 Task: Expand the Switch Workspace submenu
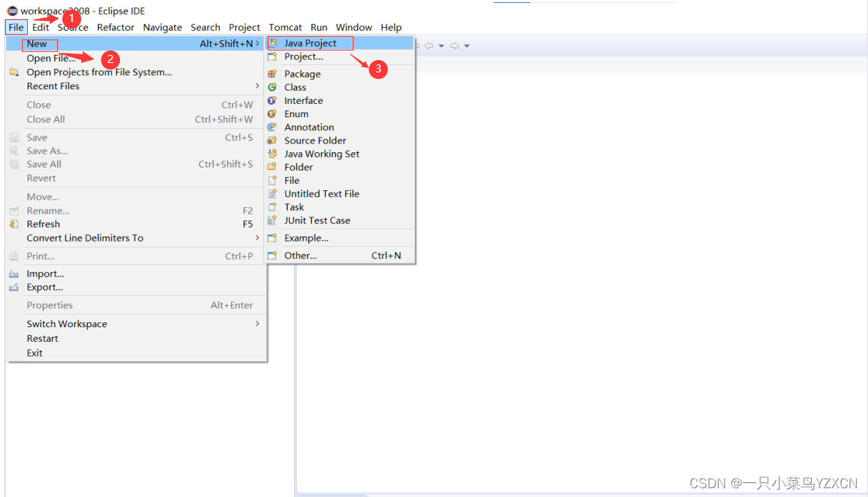258,324
